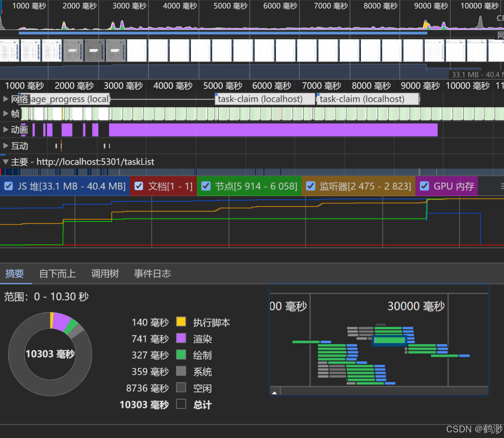Select the long purple animation bar
504x438 pixels.
pos(273,130)
